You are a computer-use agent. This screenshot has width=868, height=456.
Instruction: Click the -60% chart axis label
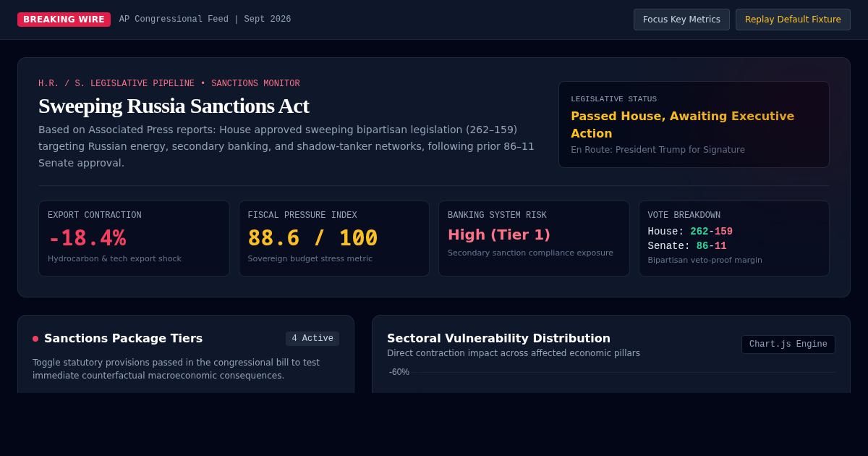pyautogui.click(x=399, y=372)
